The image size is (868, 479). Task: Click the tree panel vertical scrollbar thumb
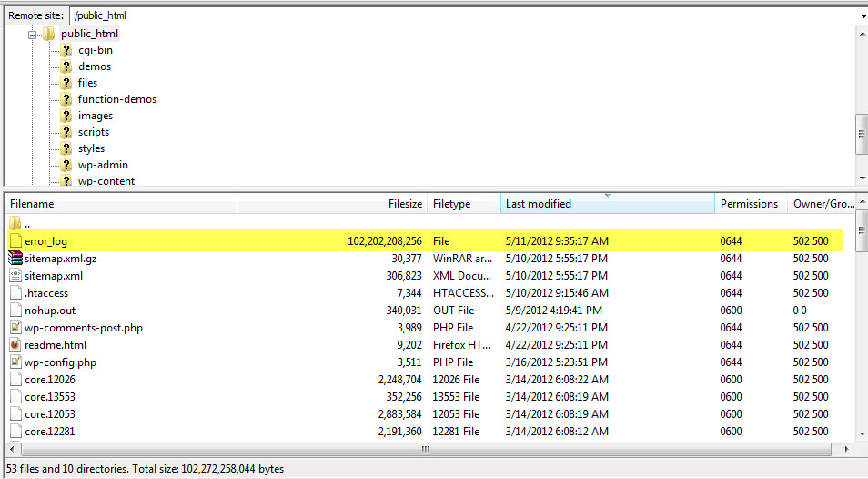(862, 134)
